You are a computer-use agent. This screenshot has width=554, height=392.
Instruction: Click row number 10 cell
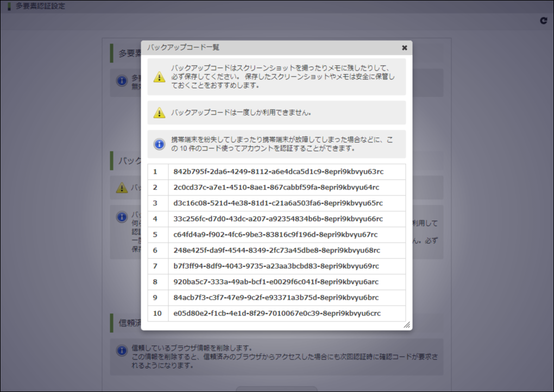coord(158,313)
